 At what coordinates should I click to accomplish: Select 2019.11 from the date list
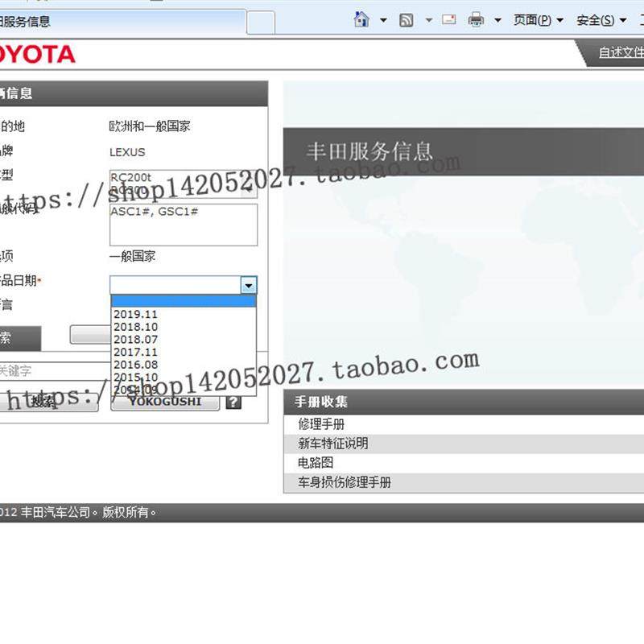[136, 313]
